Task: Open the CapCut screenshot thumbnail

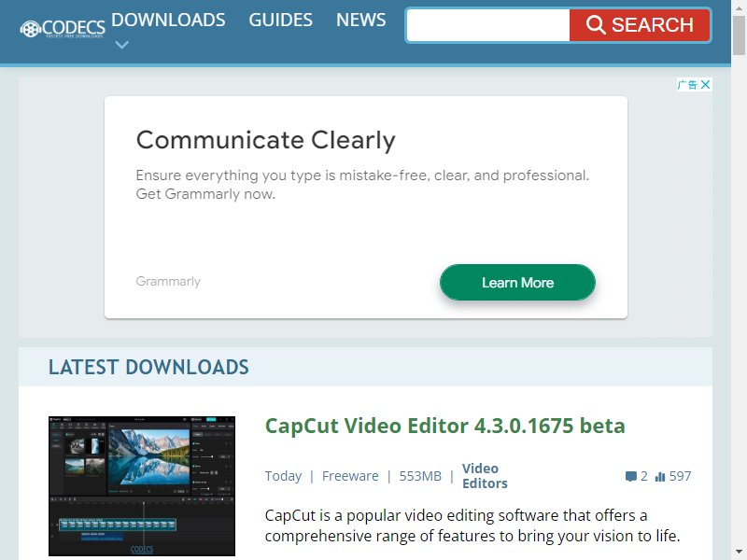Action: pyautogui.click(x=142, y=486)
